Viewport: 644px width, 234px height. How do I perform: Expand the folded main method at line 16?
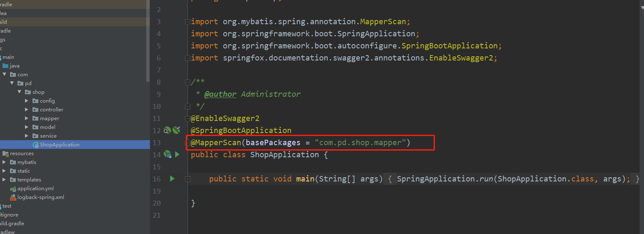tap(188, 179)
